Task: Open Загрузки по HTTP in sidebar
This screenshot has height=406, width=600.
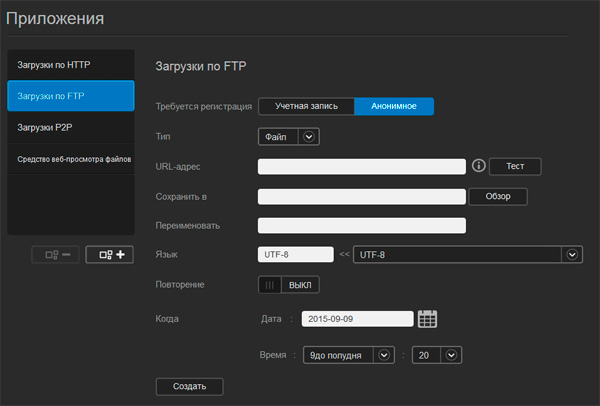Action: click(70, 66)
